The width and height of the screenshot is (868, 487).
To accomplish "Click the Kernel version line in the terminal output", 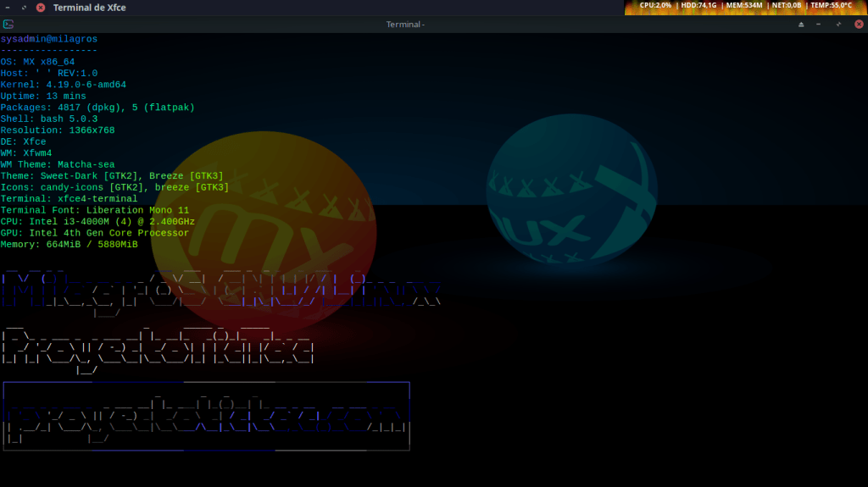I will [x=64, y=85].
